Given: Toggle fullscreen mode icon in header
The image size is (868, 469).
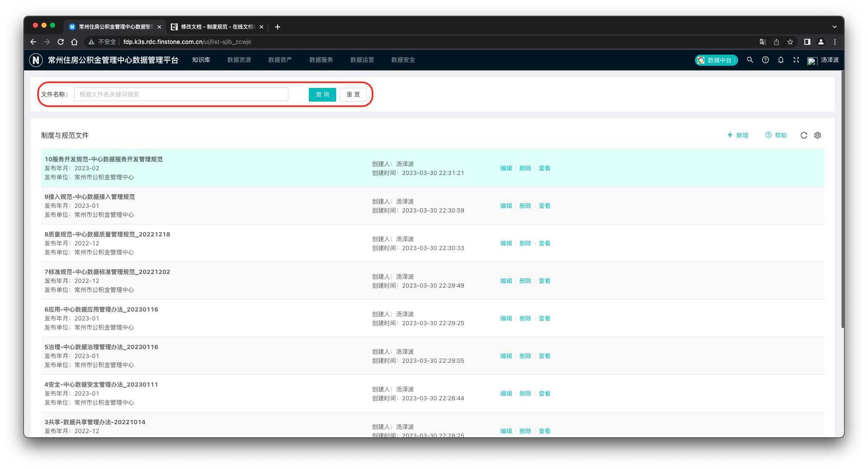Looking at the screenshot, I should pos(796,60).
